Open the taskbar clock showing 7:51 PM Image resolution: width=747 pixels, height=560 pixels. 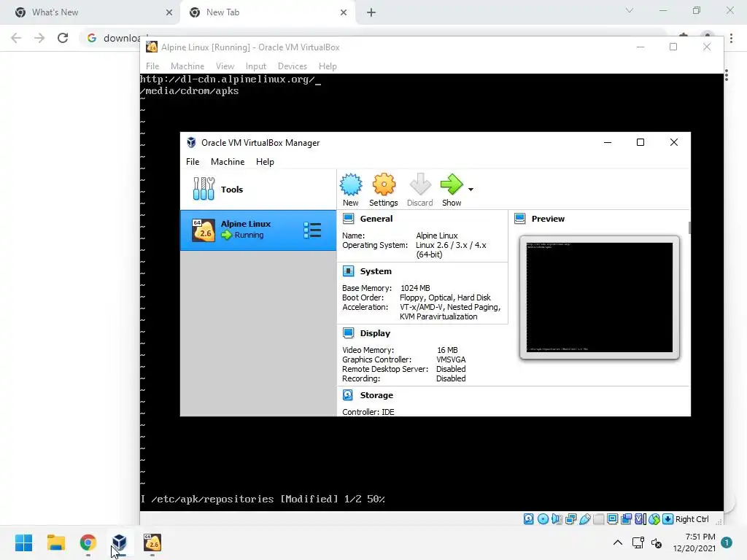pyautogui.click(x=694, y=542)
